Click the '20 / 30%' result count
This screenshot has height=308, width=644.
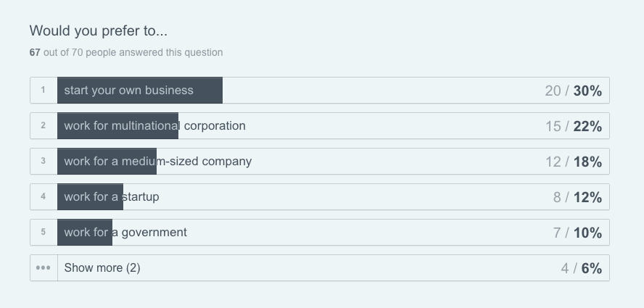[x=573, y=91]
